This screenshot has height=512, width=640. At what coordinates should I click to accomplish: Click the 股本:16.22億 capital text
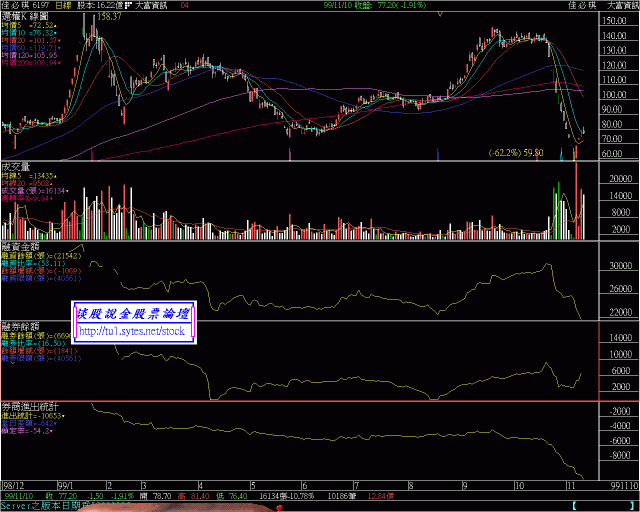(x=100, y=5)
